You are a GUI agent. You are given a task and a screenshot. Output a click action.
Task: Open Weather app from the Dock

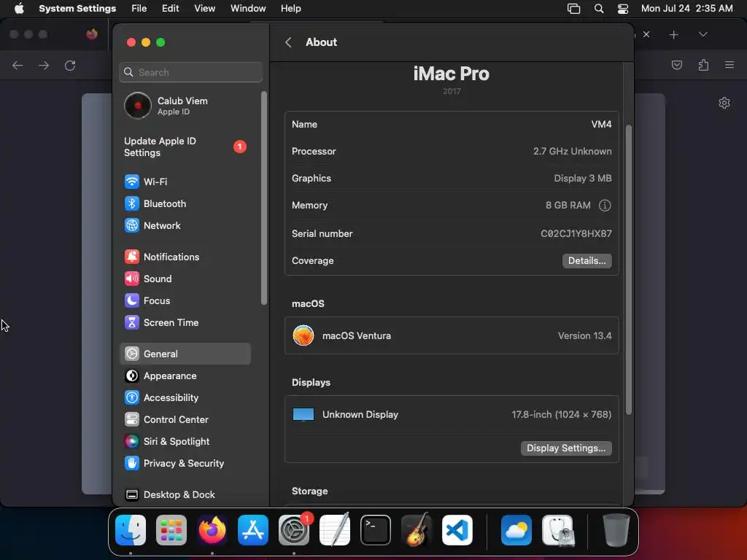coord(516,530)
